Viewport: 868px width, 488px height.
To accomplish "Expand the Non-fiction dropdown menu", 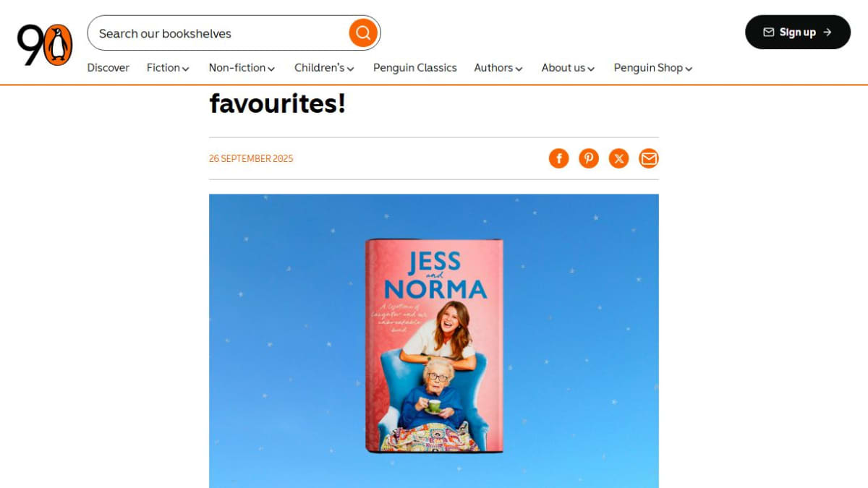I will pos(242,68).
